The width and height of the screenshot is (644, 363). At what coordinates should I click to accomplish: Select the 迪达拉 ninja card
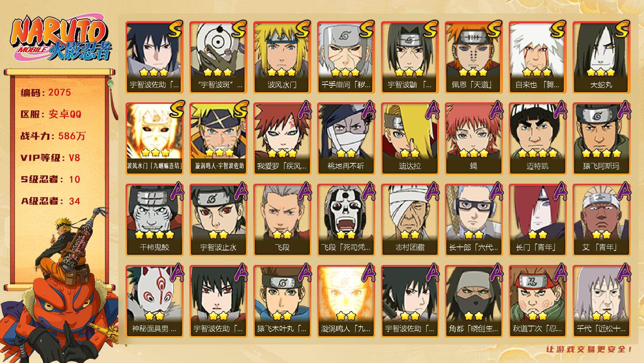tap(410, 138)
